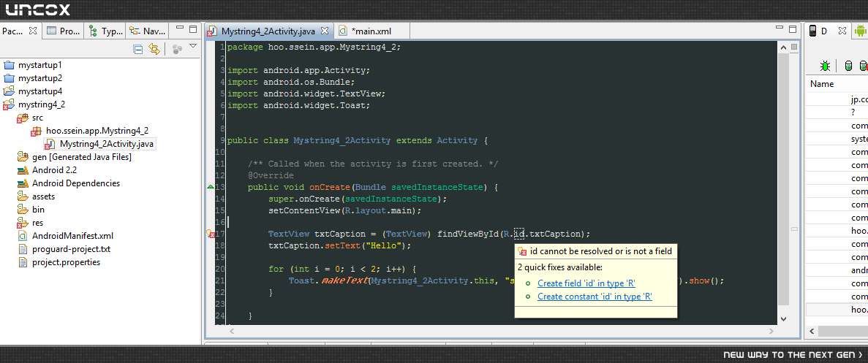868x363 pixels.
Task: Click the green bug debug process icon
Action: point(826,66)
